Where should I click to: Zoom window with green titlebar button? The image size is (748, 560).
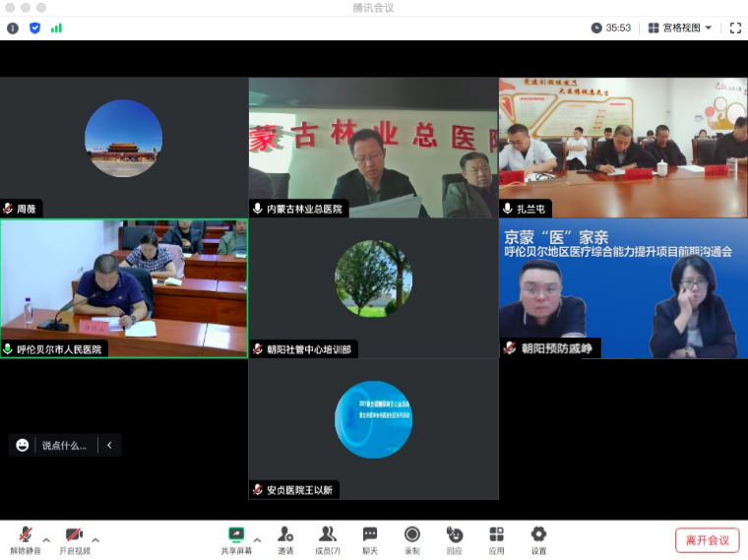coord(41,8)
